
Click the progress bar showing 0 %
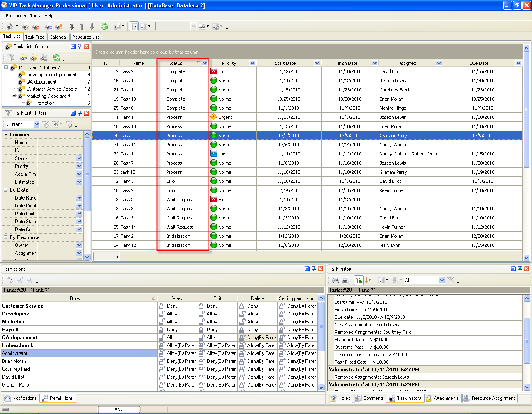(x=118, y=409)
